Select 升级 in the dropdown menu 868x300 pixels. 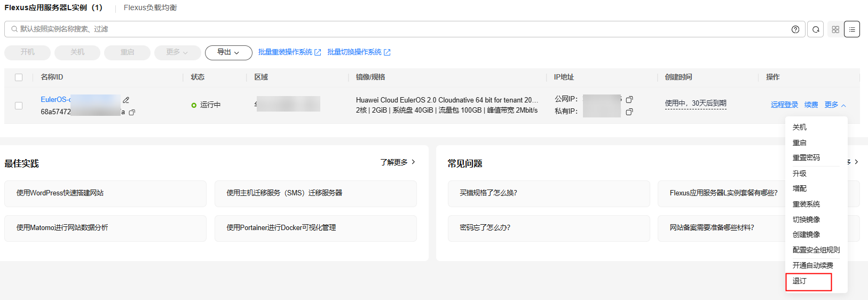tap(800, 173)
